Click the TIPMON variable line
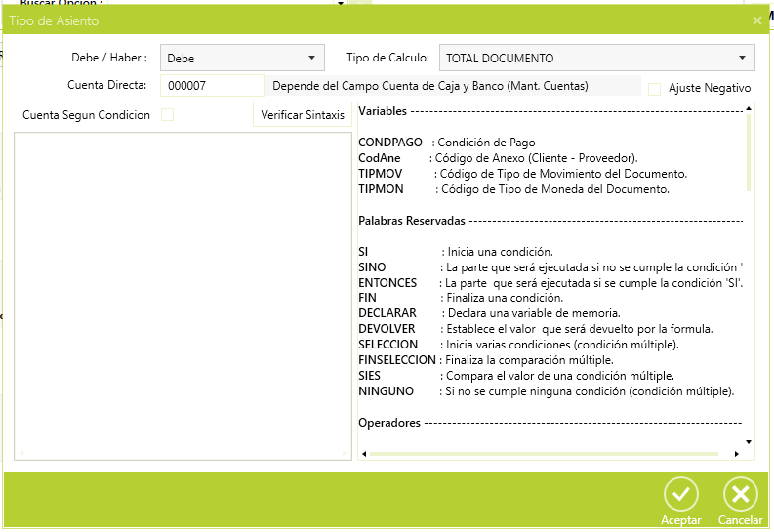 (513, 189)
